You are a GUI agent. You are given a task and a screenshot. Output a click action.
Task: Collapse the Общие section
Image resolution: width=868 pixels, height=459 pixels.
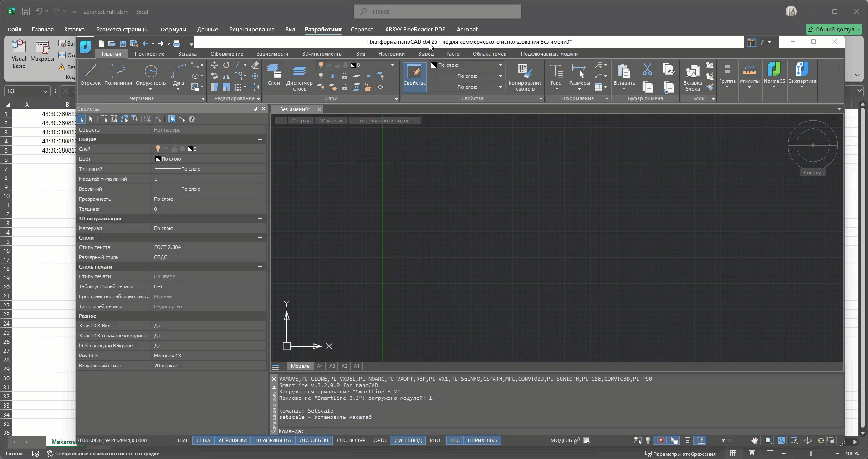(x=260, y=139)
